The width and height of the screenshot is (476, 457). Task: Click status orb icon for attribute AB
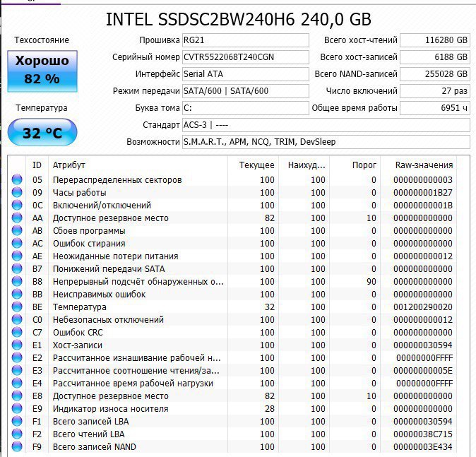point(17,230)
